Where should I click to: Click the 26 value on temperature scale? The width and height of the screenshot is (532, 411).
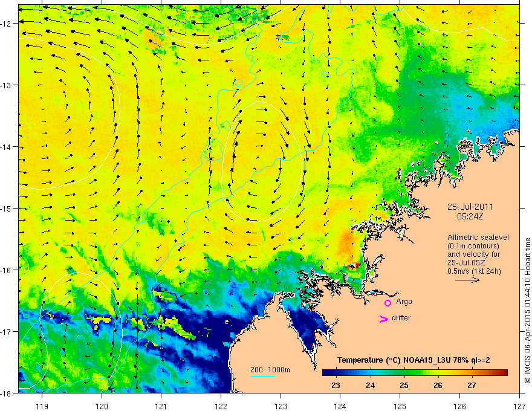click(438, 385)
